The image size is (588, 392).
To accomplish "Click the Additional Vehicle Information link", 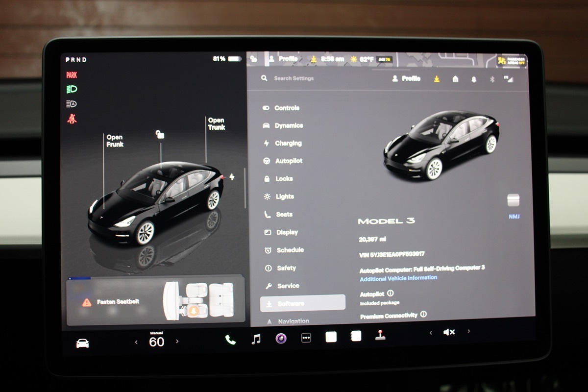I will click(x=398, y=278).
